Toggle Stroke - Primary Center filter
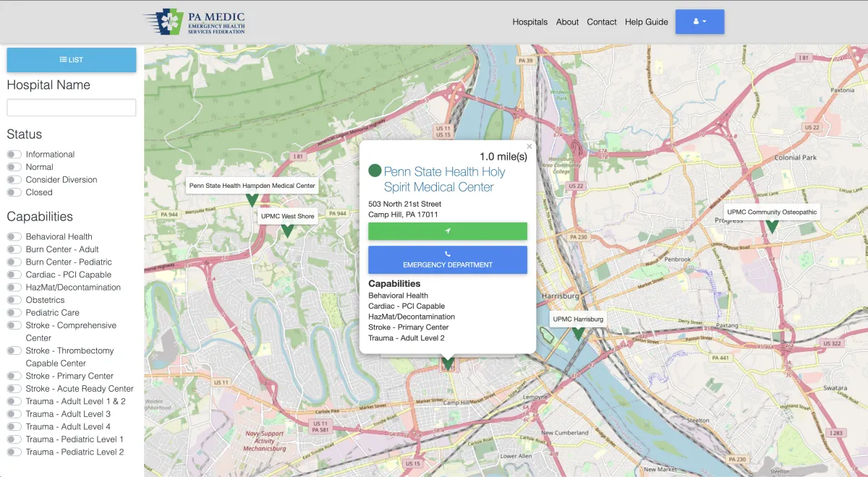 pyautogui.click(x=14, y=376)
